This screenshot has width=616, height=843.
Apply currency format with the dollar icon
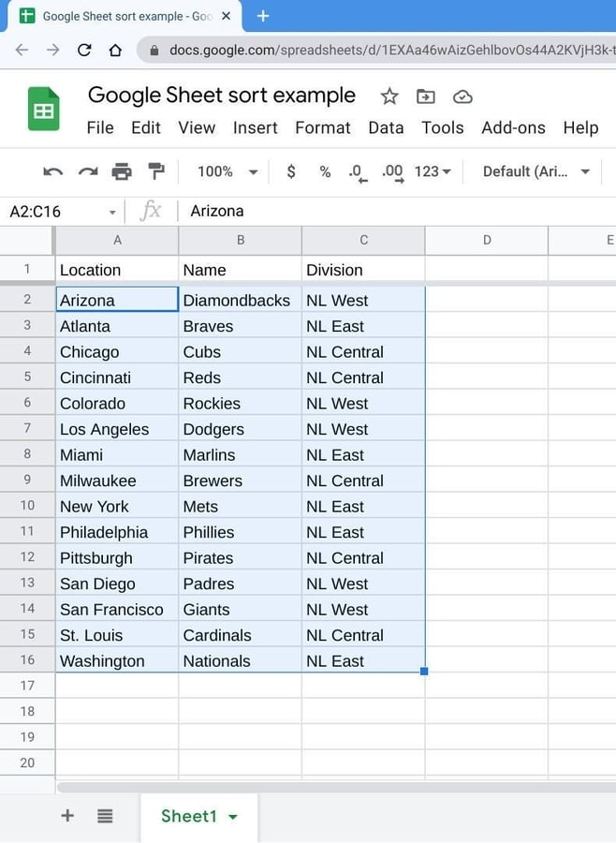(291, 171)
